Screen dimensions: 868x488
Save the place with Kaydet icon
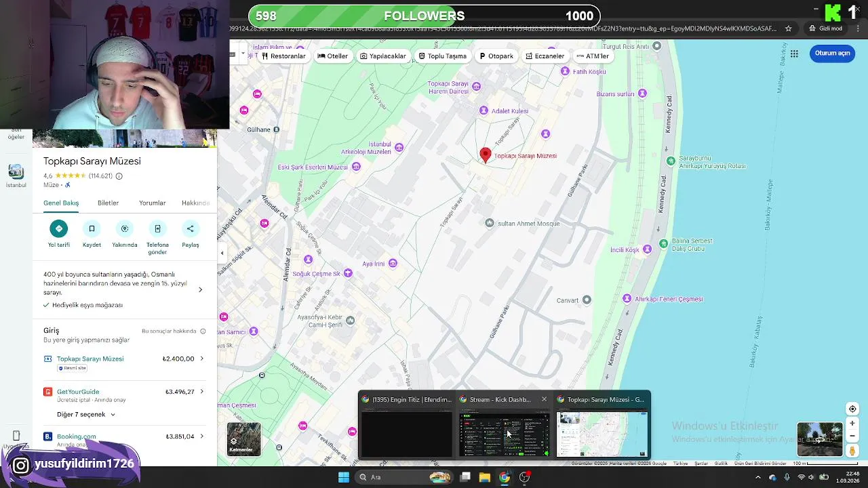pyautogui.click(x=92, y=228)
